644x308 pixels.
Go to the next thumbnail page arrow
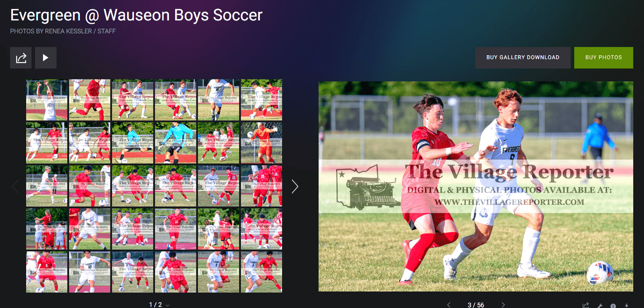[295, 186]
